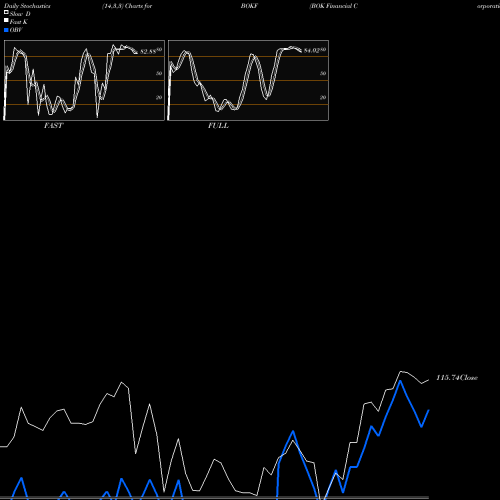Click the OBV legend text

16,30
